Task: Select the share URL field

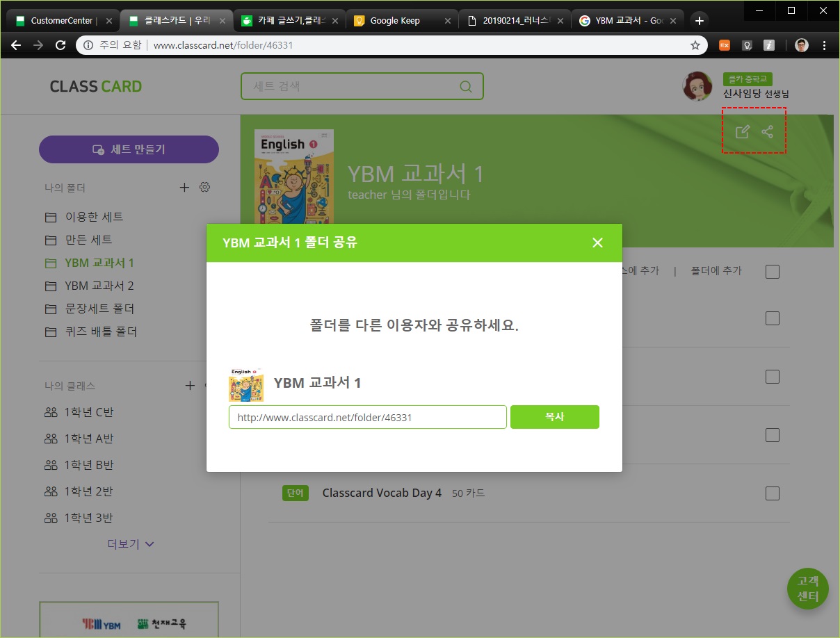Action: click(367, 417)
